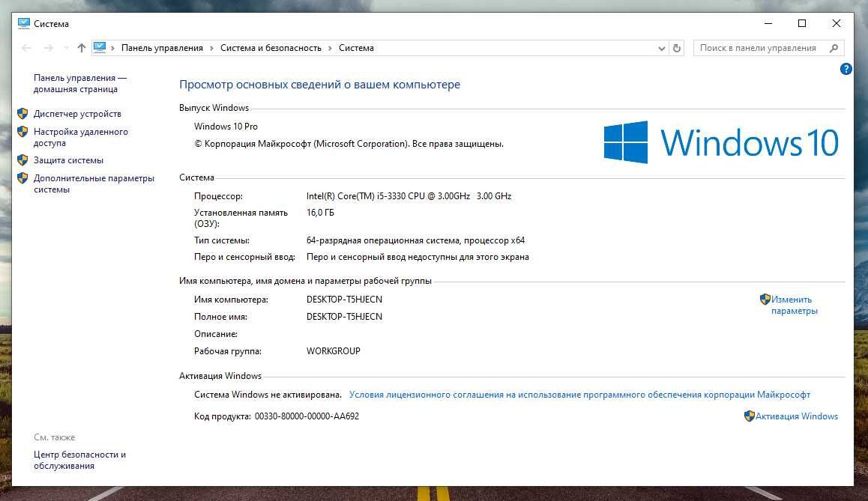The image size is (868, 501).
Task: Open the recent locations dropdown arrow
Action: point(67,48)
